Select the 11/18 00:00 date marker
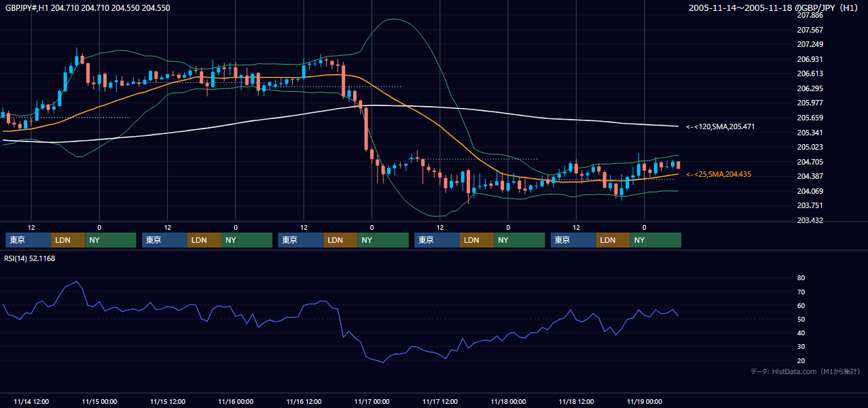Viewport: 868px width, 408px height. (508, 401)
